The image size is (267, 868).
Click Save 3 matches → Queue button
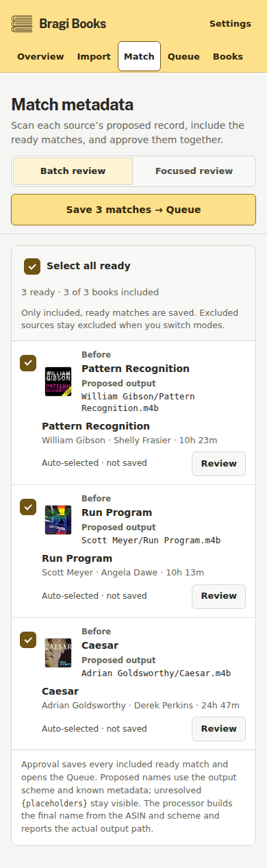pyautogui.click(x=133, y=210)
